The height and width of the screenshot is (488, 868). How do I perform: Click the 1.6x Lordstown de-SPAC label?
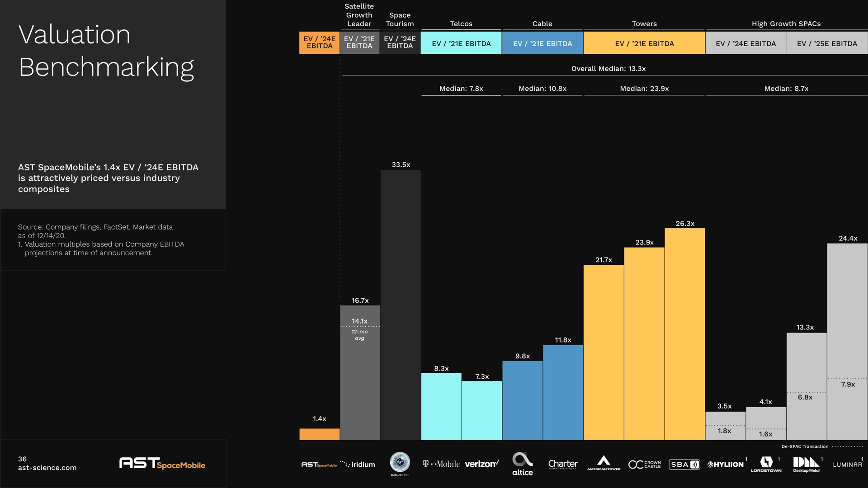click(765, 434)
